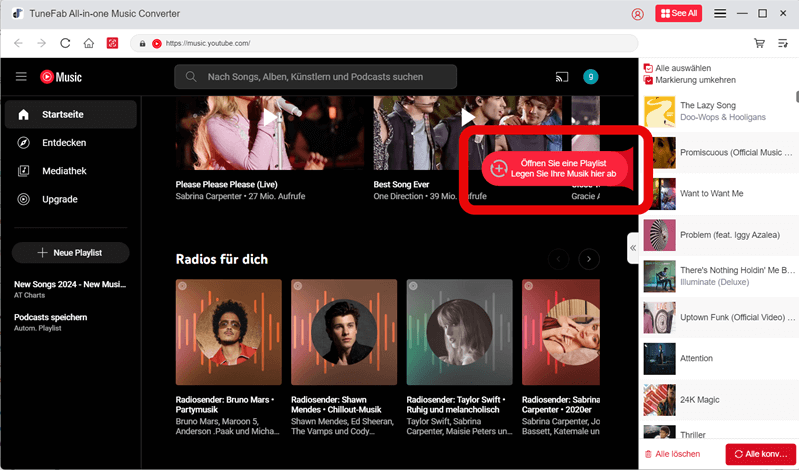Viewport: 800px width, 470px height.
Task: Click the conversion list scrollbar
Action: pyautogui.click(x=797, y=96)
